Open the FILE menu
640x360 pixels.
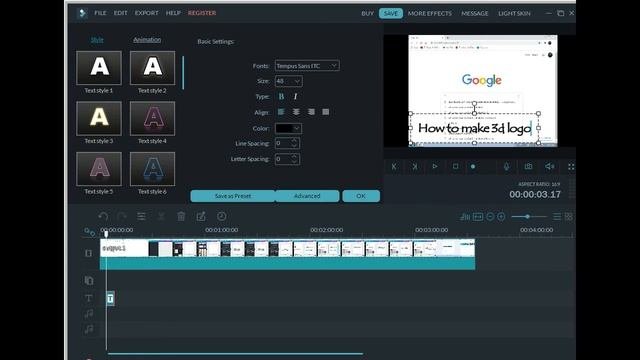pos(100,13)
